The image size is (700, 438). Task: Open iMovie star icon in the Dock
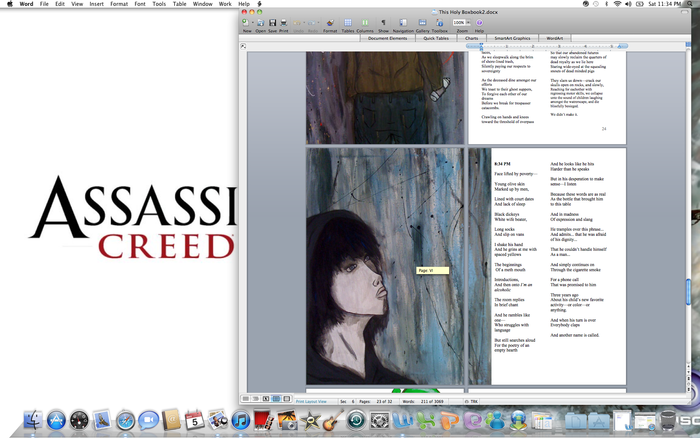pyautogui.click(x=310, y=420)
